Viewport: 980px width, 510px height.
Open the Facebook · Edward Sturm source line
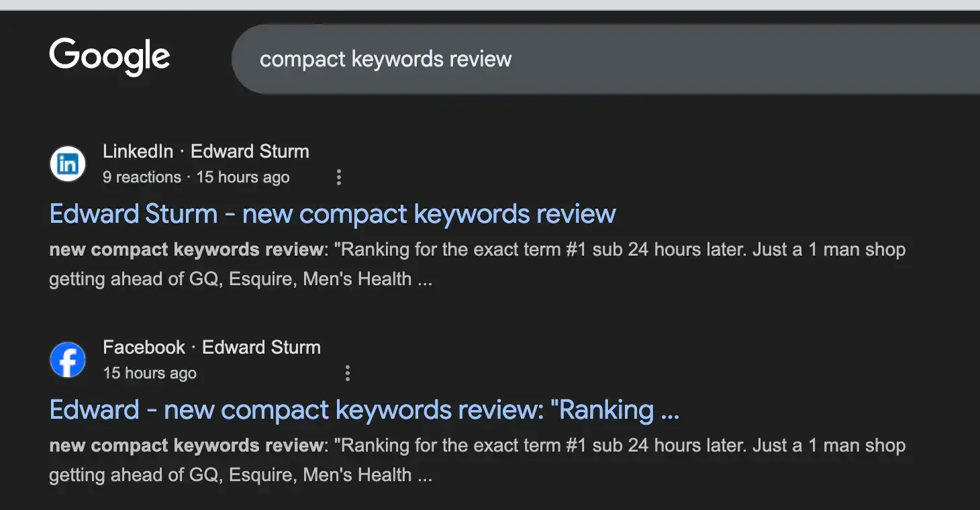click(x=211, y=347)
